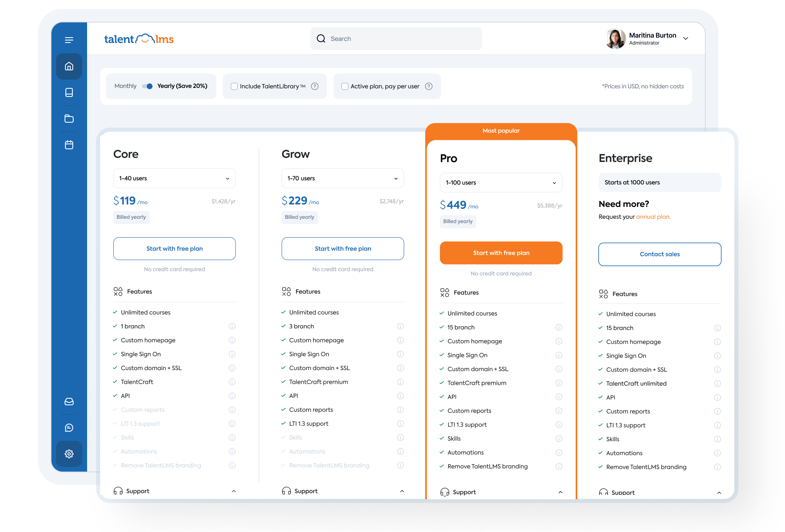Screen dimensions: 785x532
Task: Click info icon next to Core TalentCraft
Action: (232, 382)
